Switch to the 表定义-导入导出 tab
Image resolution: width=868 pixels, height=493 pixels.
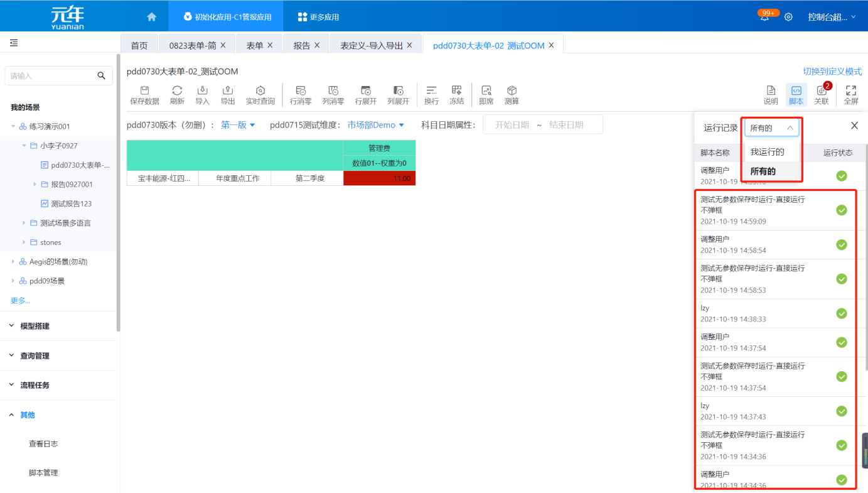370,45
